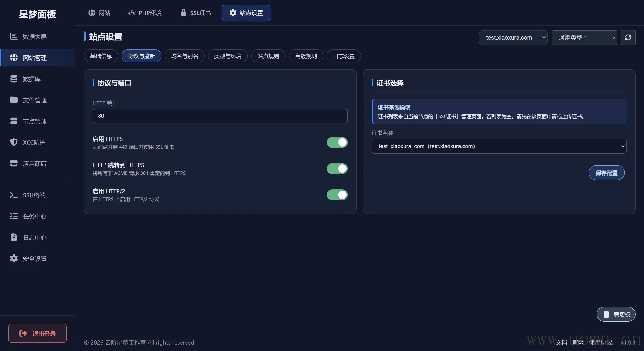644x351 pixels.
Task: Open 文件管理 folder icon in sidebar
Action: (14, 100)
